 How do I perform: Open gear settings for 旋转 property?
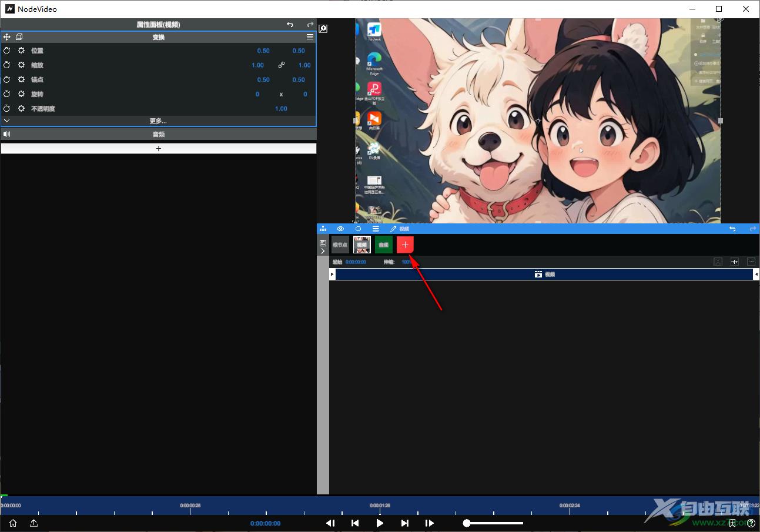pos(21,94)
